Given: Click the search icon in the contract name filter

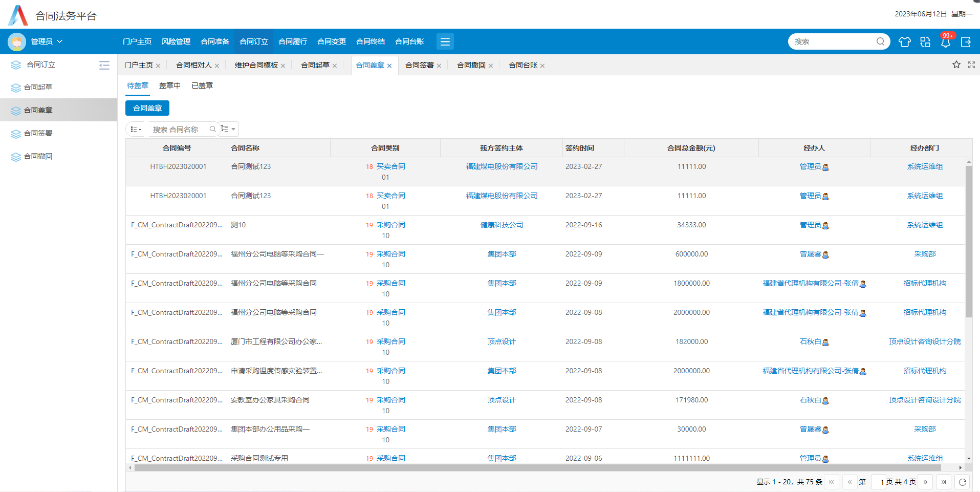Looking at the screenshot, I should coord(213,129).
